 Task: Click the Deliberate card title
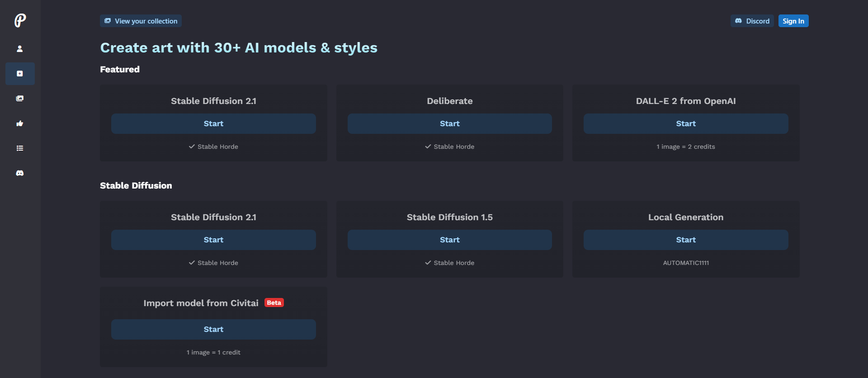click(x=450, y=101)
